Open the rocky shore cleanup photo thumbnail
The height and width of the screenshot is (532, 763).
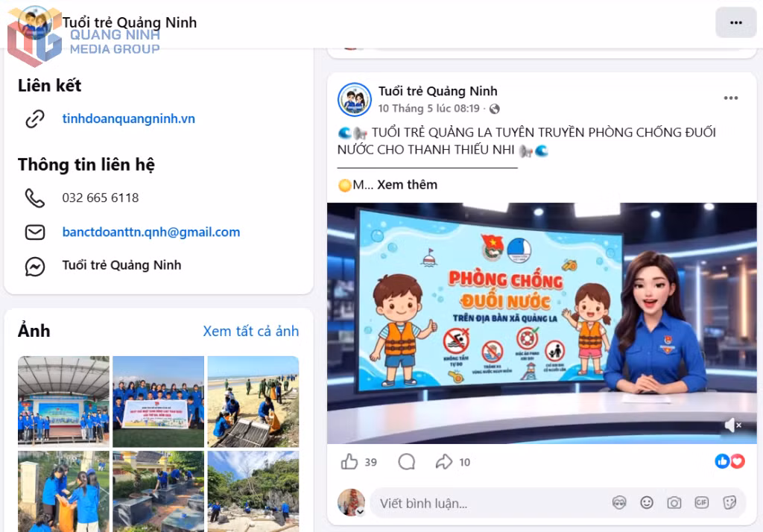253,491
